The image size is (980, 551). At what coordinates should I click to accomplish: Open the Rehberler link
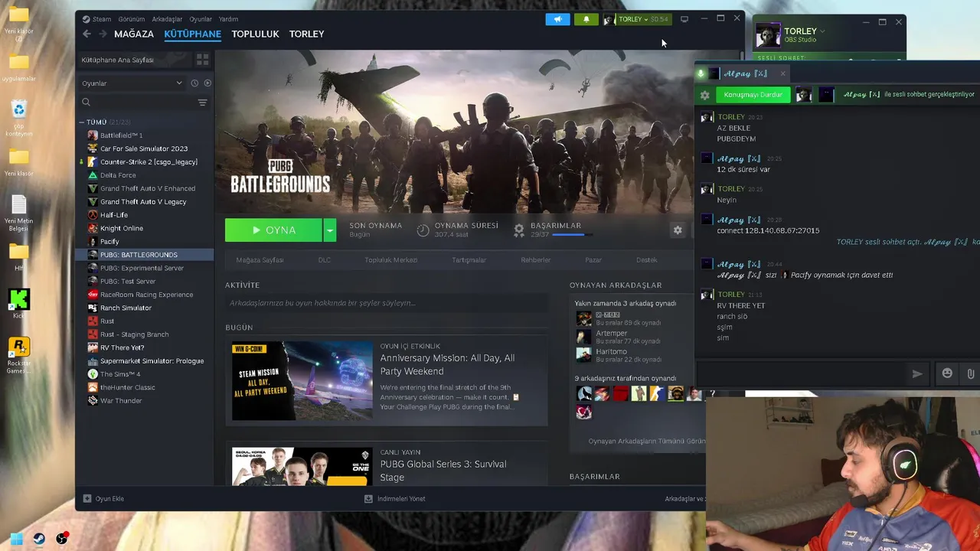click(x=535, y=260)
